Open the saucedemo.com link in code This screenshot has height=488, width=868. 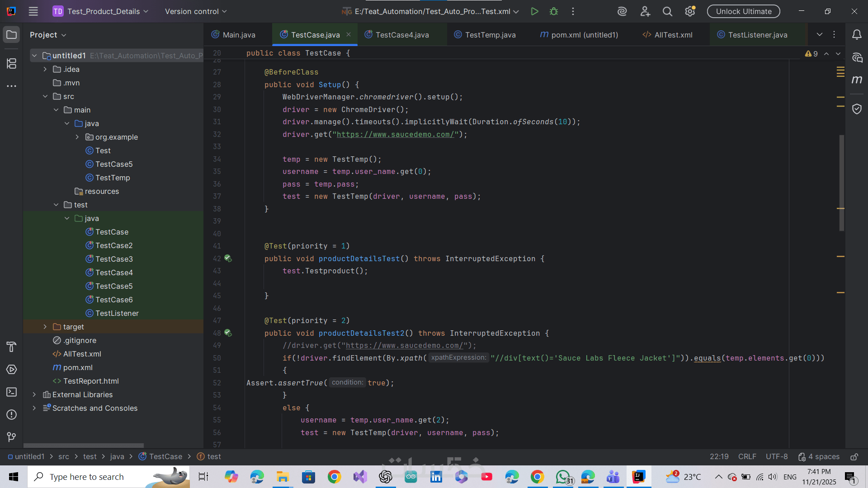395,135
